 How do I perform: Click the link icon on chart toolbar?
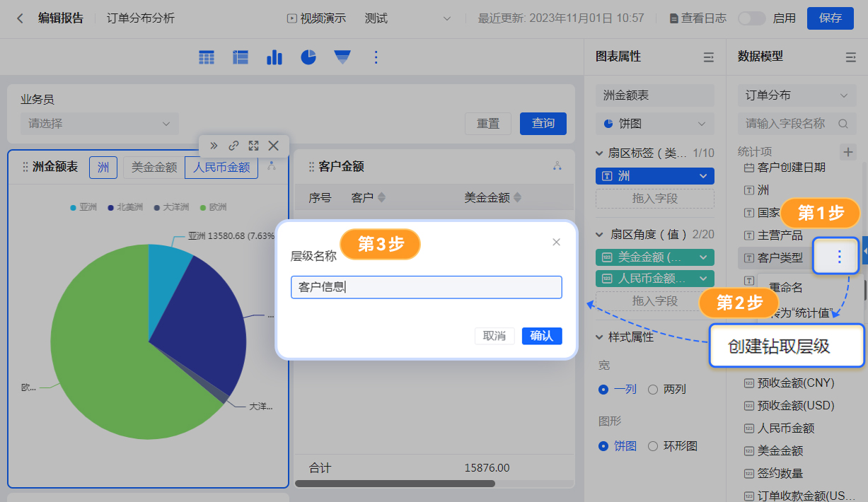click(233, 146)
